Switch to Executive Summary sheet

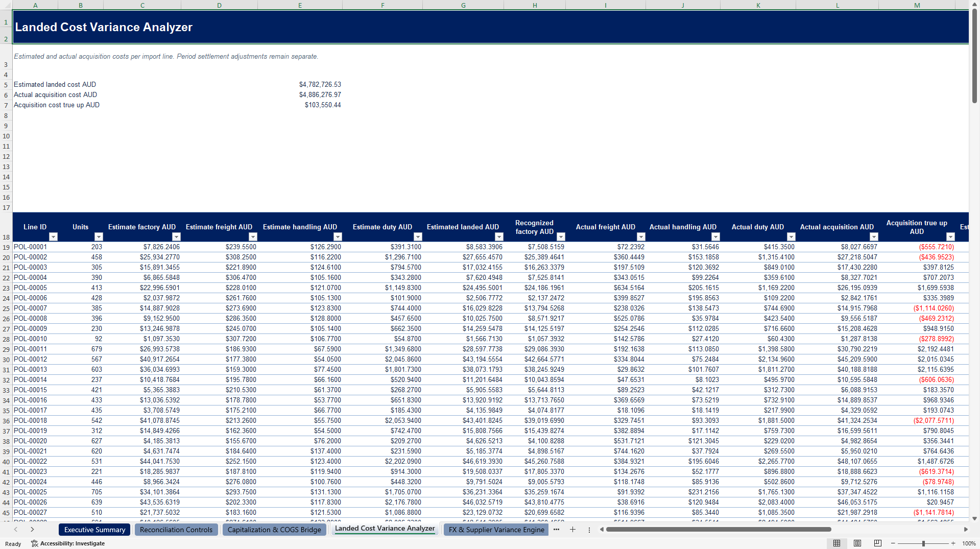(x=94, y=530)
